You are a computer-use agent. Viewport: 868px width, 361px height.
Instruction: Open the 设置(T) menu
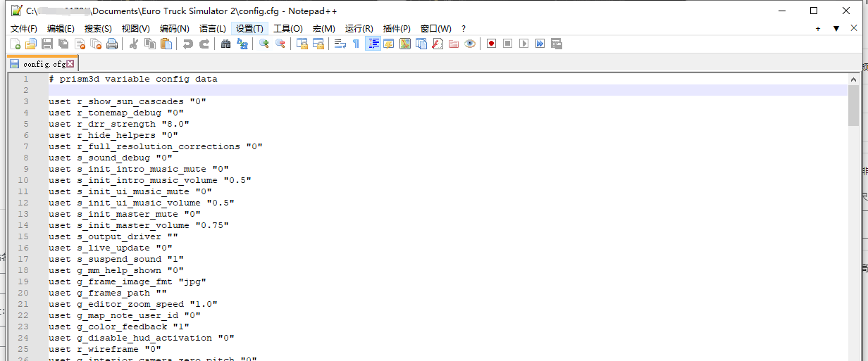click(x=249, y=29)
